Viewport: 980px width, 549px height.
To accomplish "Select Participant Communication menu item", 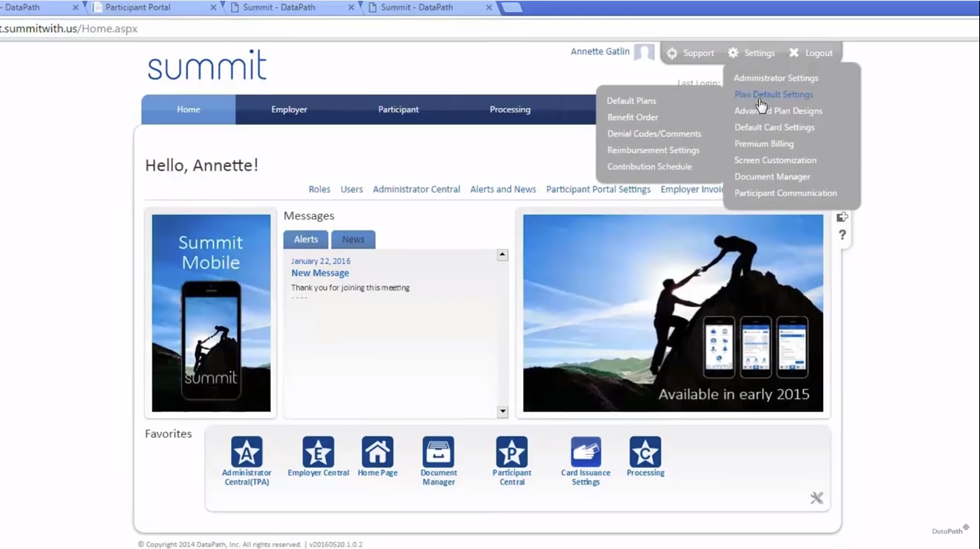I will pyautogui.click(x=786, y=194).
